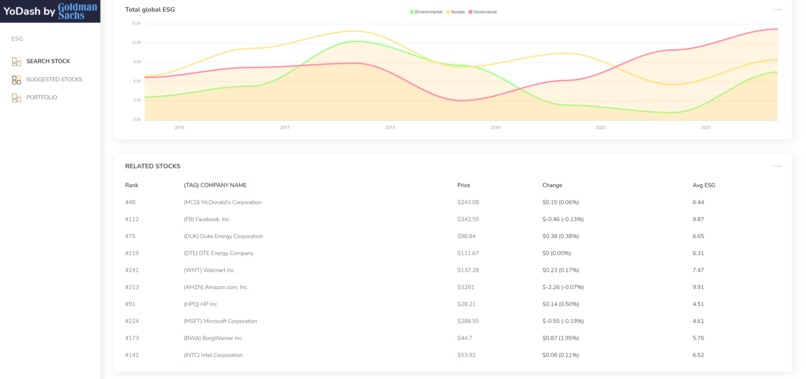The image size is (806, 379).
Task: Click Amazon price $3281
Action: tap(465, 287)
